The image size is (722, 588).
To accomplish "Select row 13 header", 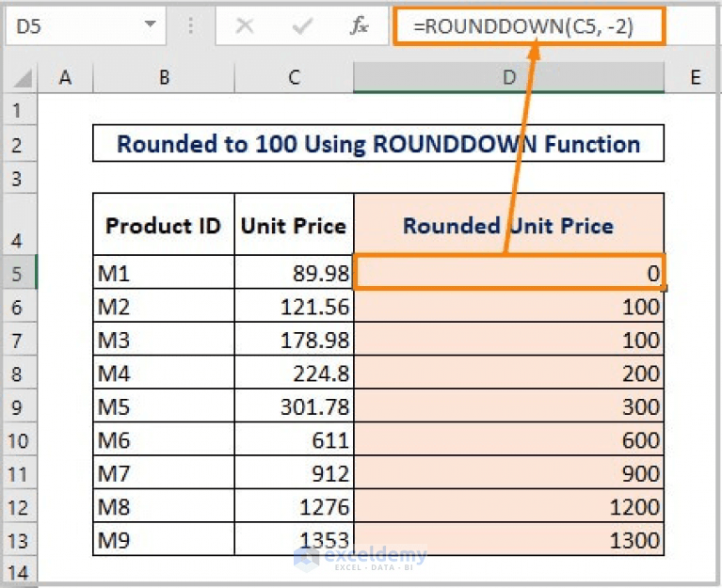I will click(19, 539).
